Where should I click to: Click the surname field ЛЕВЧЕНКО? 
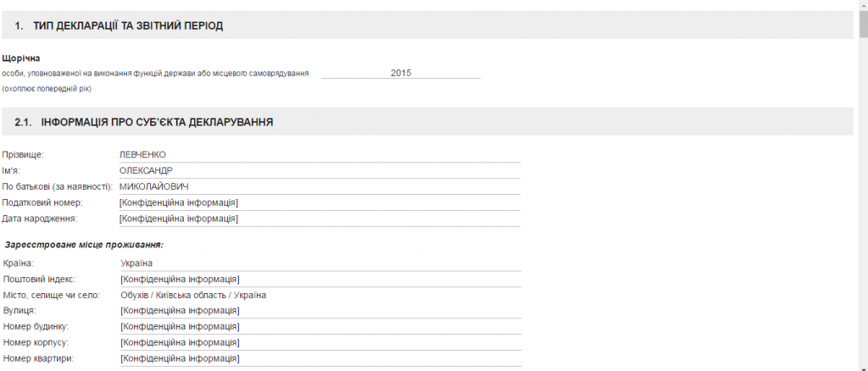(319, 155)
